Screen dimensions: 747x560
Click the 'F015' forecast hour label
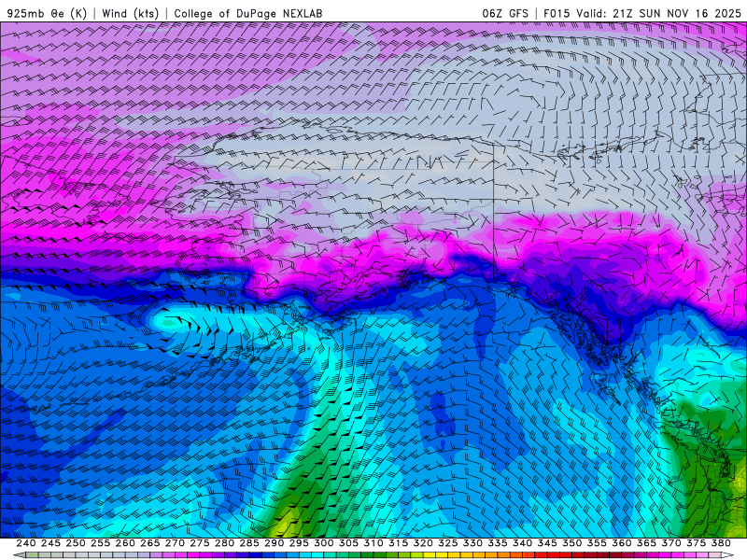click(557, 13)
